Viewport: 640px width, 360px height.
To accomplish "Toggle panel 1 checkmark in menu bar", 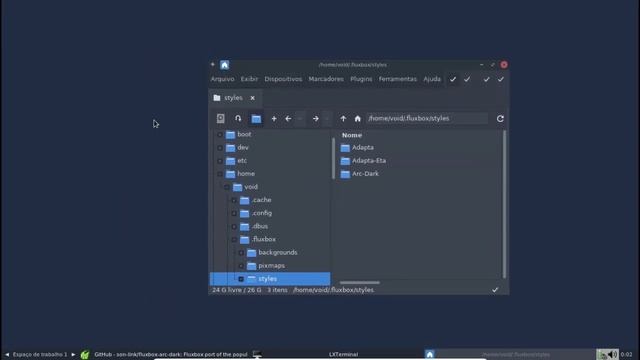I will 453,79.
